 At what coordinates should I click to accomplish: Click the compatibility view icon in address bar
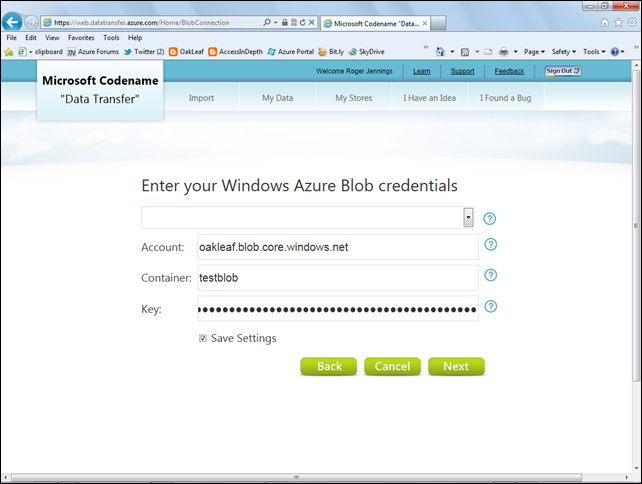point(294,23)
